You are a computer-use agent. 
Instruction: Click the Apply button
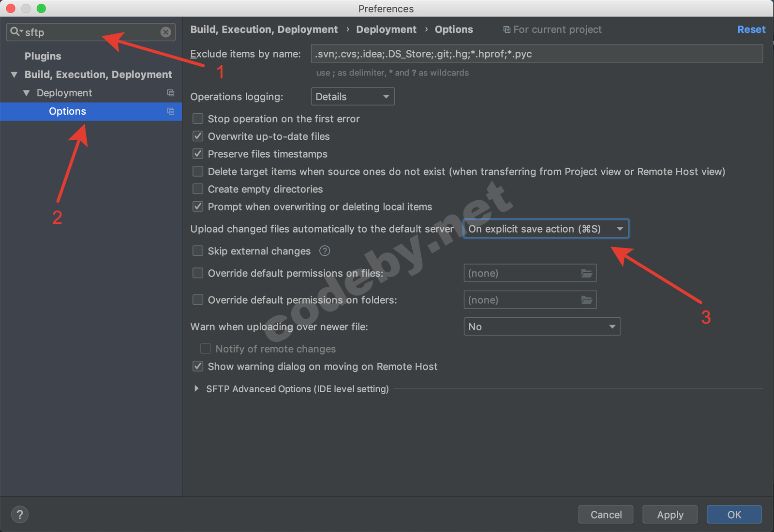(x=670, y=515)
